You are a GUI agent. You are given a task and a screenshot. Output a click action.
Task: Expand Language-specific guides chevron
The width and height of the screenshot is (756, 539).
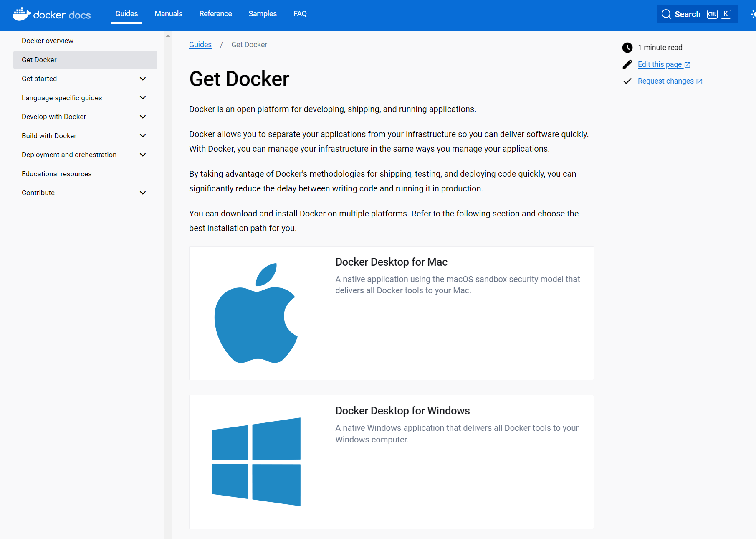click(x=143, y=98)
